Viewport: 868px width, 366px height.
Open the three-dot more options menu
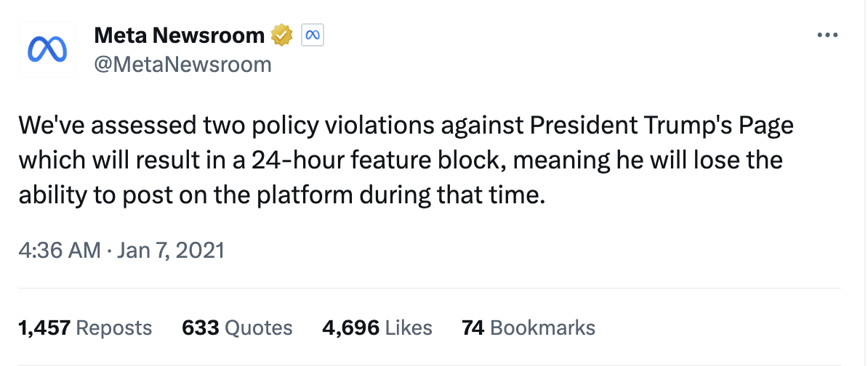tap(828, 36)
